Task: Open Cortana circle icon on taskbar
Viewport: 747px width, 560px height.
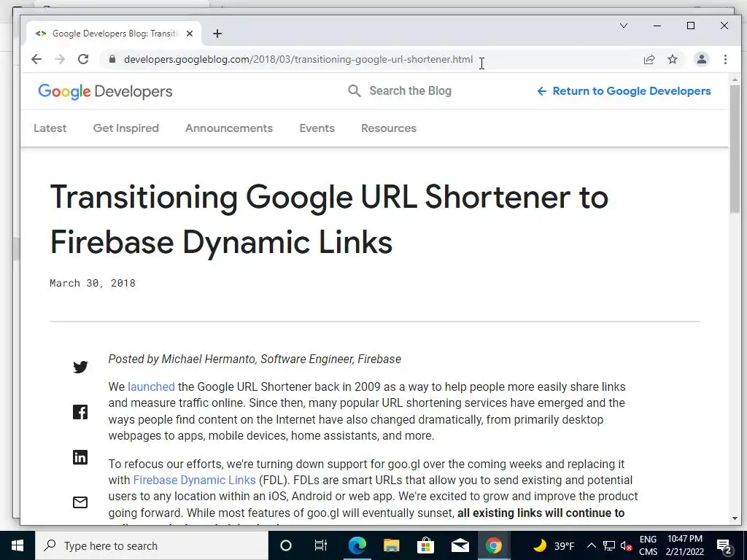Action: [285, 545]
